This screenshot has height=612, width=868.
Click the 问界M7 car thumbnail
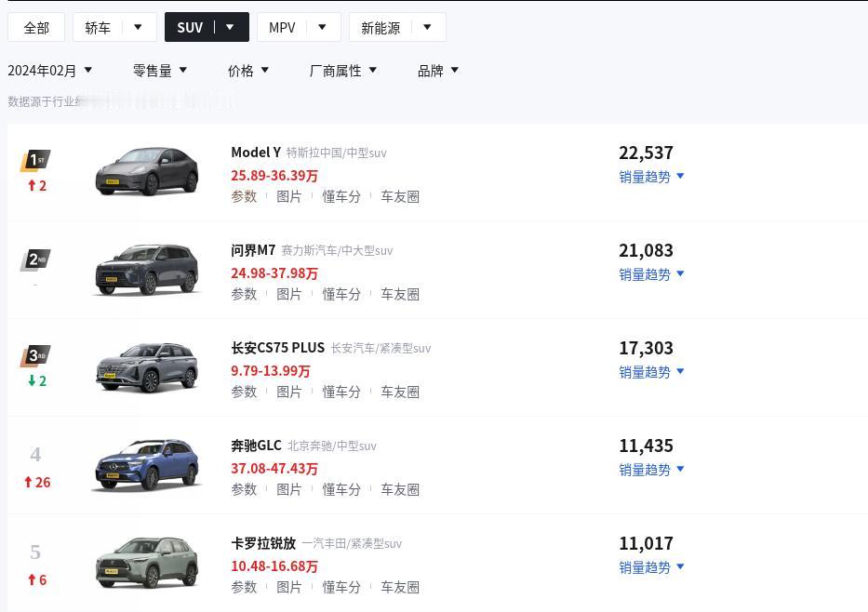pyautogui.click(x=147, y=270)
